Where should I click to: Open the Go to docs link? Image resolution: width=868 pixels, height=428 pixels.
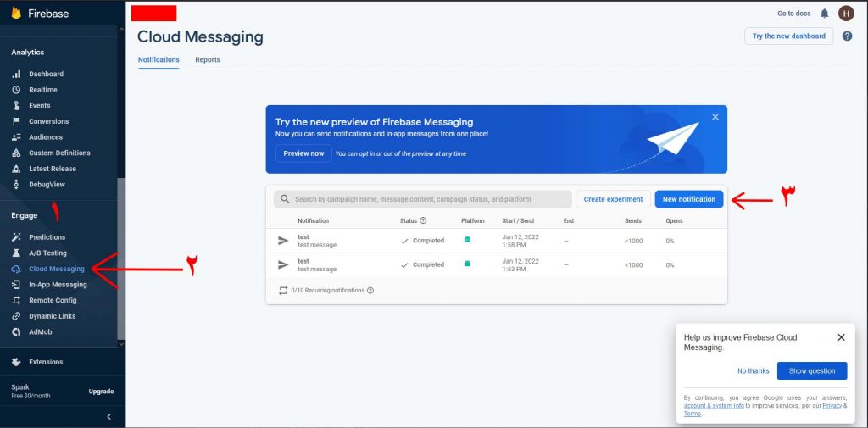coord(793,14)
